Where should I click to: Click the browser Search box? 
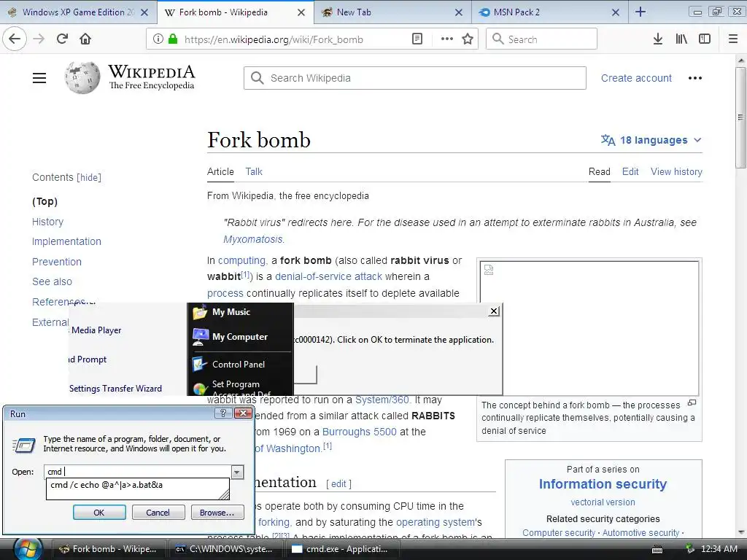tap(542, 39)
